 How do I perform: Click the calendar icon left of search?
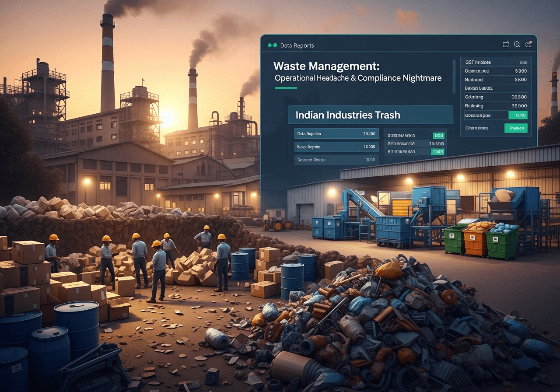[x=506, y=44]
